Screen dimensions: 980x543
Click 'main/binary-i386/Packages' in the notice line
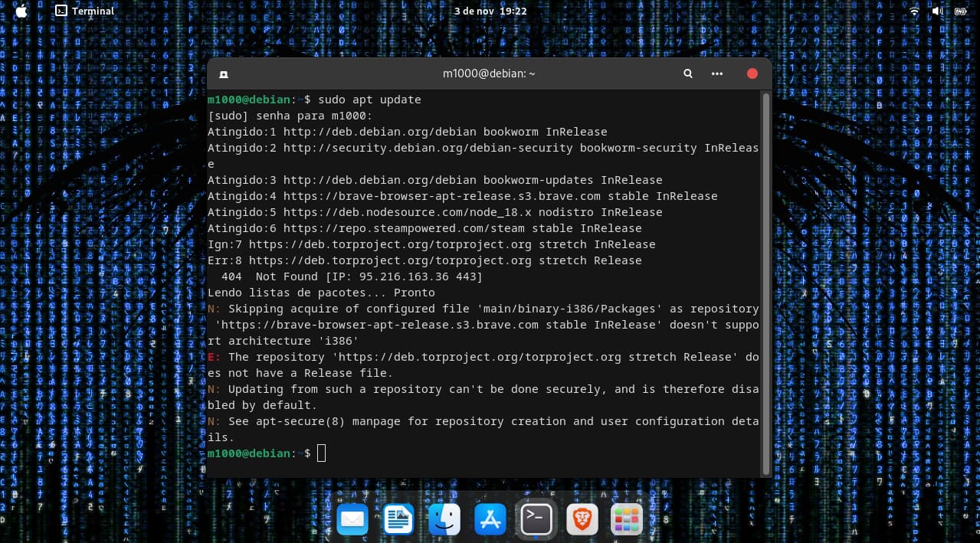[x=569, y=309]
